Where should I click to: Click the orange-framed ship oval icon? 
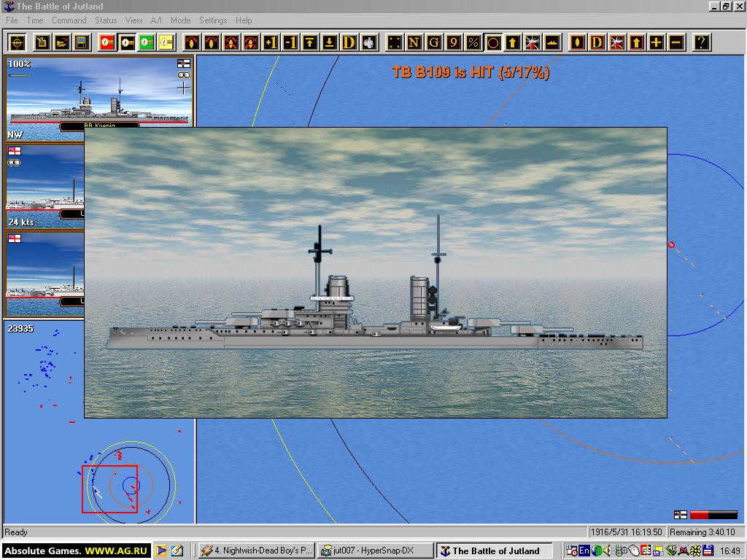(578, 42)
